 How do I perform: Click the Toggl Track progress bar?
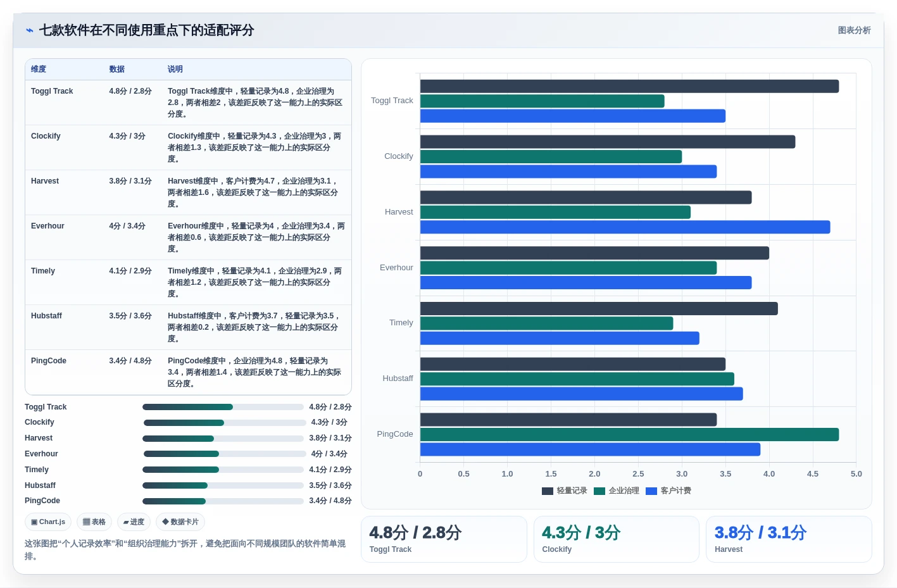click(x=223, y=407)
